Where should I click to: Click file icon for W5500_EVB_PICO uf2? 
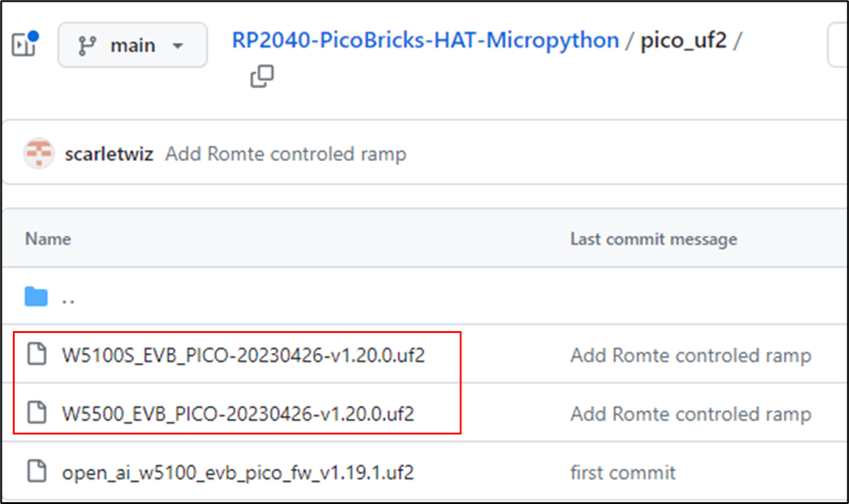pyautogui.click(x=37, y=413)
